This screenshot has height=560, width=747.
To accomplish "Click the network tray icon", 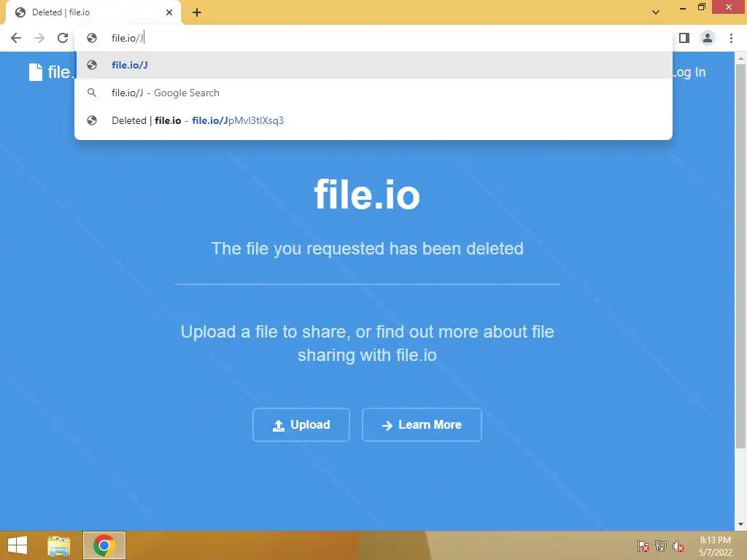I will pos(661,546).
